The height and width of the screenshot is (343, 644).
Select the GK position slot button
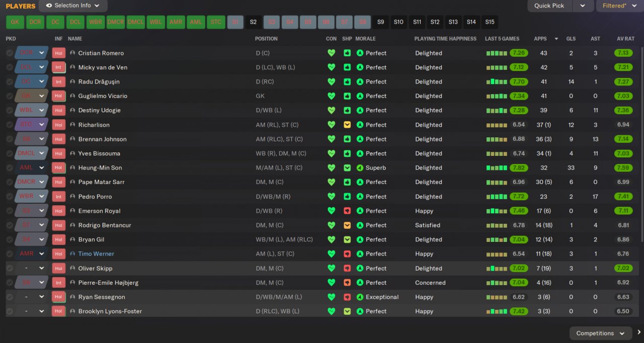point(15,22)
